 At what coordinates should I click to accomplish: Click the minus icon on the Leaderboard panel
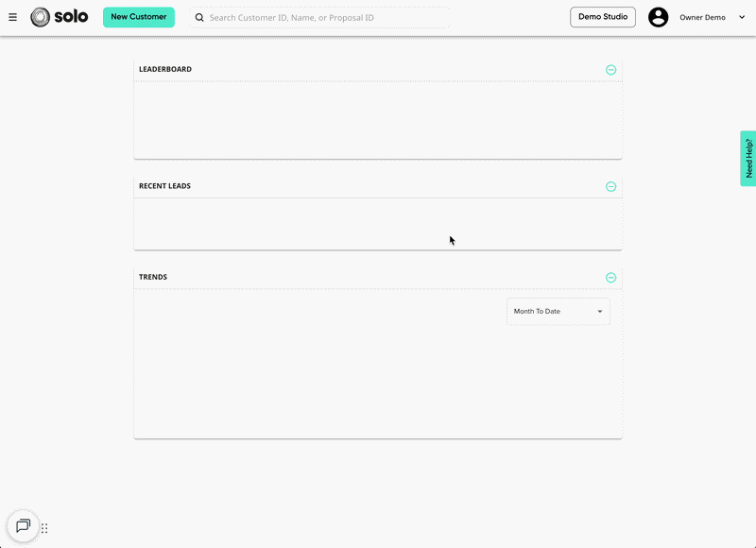click(x=611, y=69)
